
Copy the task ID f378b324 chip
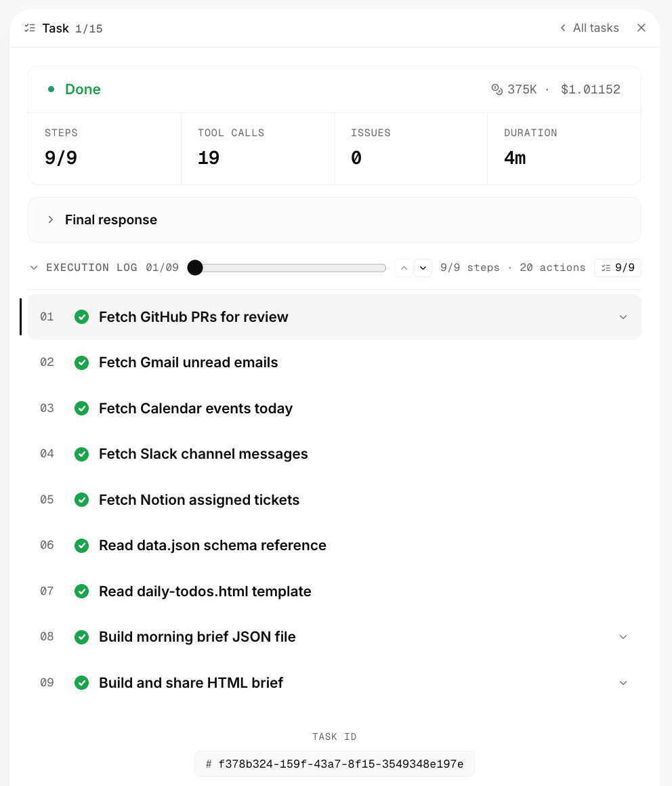pos(334,764)
